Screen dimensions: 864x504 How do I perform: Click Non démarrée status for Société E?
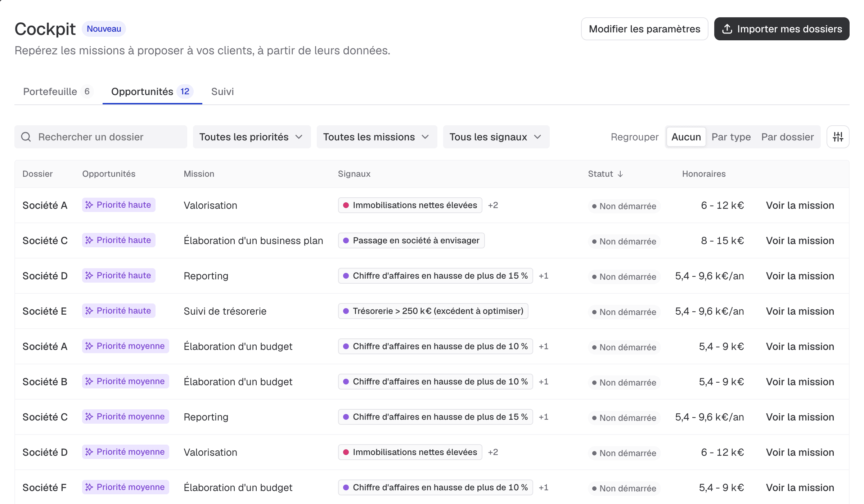click(x=624, y=312)
